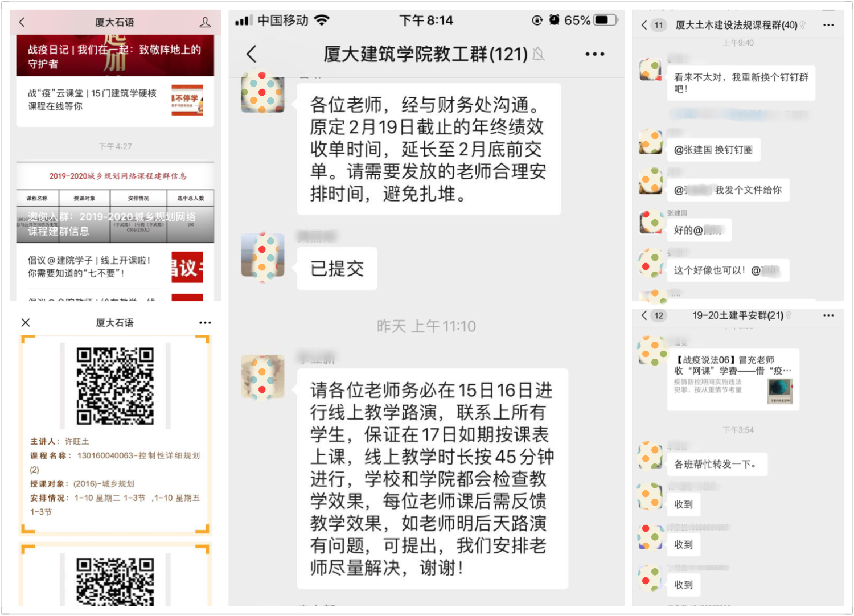Tap alarm clock icon in status bar

[x=554, y=20]
